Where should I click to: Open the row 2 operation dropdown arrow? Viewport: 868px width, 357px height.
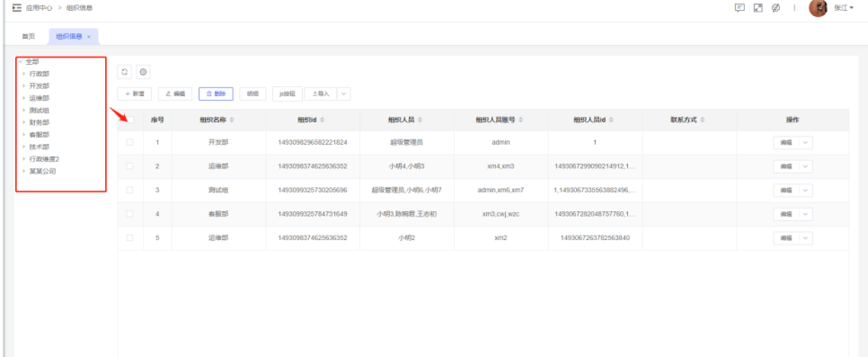(805, 166)
